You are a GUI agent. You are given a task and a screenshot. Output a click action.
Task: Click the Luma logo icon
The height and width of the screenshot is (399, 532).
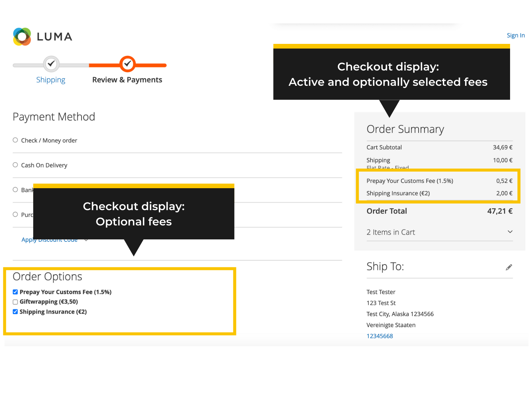click(x=22, y=37)
